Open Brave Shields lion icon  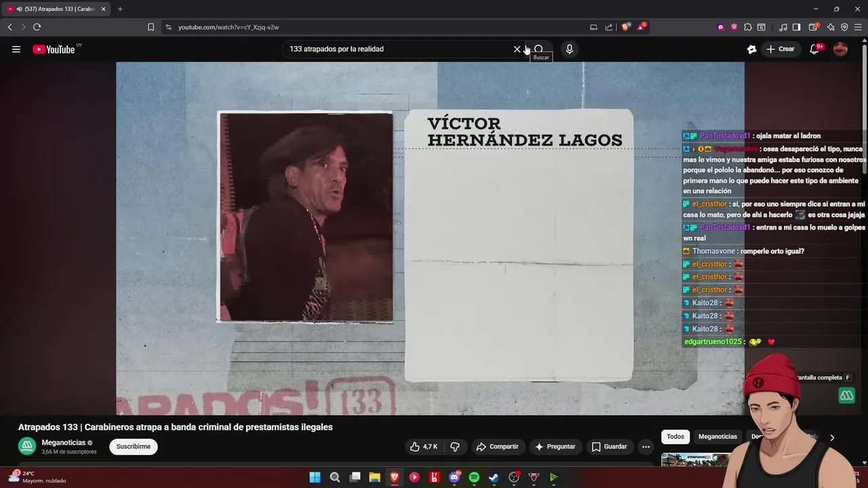[x=625, y=27]
